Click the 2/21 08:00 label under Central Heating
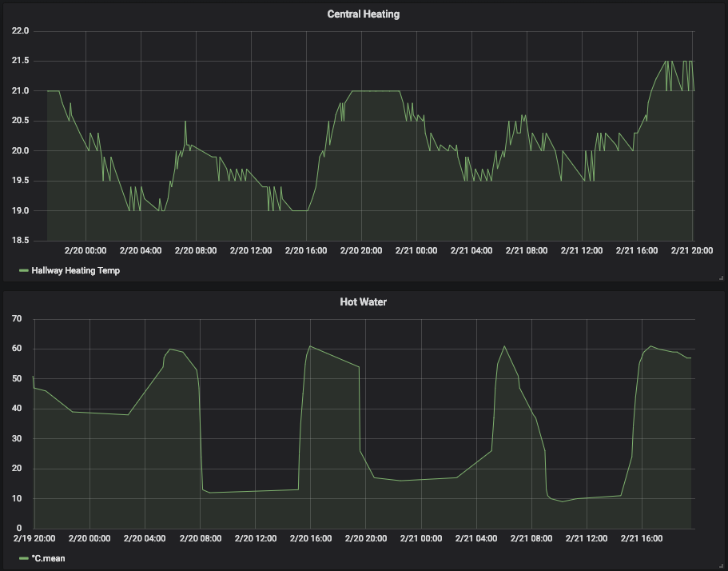The image size is (728, 571). tap(527, 250)
